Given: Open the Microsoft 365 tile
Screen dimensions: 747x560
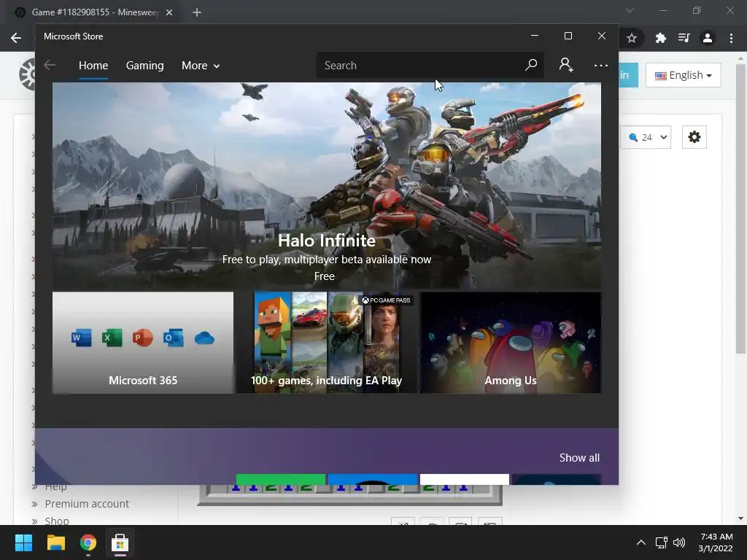Looking at the screenshot, I should point(143,343).
